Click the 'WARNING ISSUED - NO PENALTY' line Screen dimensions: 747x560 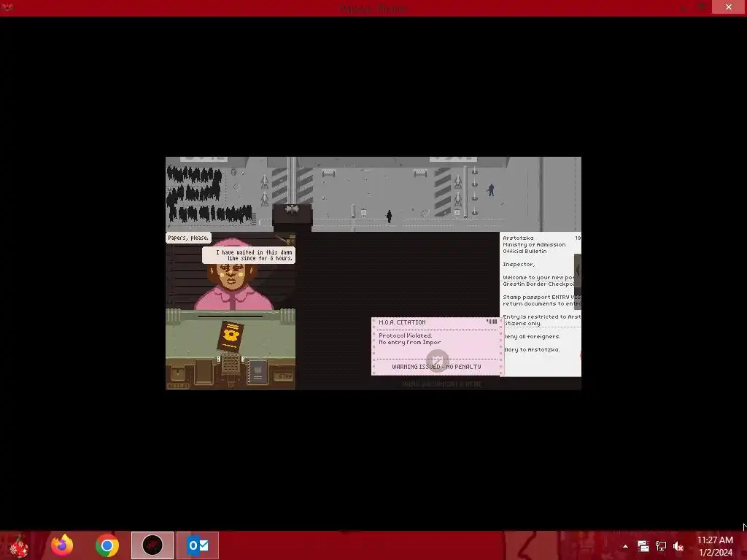click(x=436, y=367)
